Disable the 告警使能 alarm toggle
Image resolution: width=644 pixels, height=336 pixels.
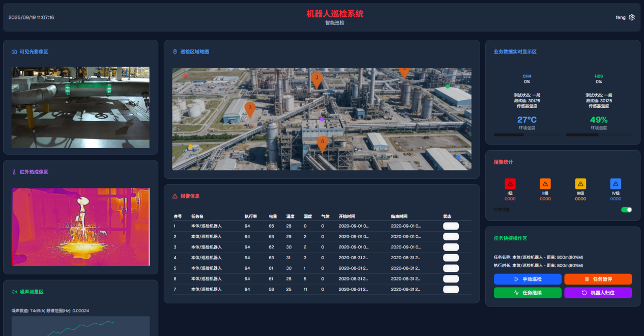[626, 210]
